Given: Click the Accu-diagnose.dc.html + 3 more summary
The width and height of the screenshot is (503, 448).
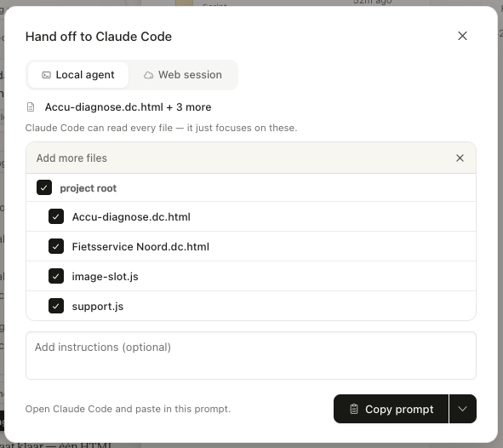Looking at the screenshot, I should tap(128, 107).
